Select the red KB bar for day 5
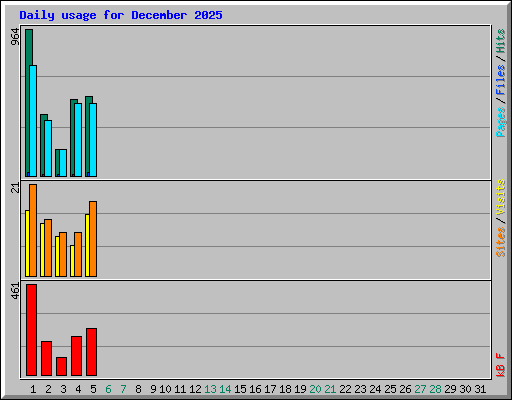Image resolution: width=512 pixels, height=400 pixels. (91, 352)
